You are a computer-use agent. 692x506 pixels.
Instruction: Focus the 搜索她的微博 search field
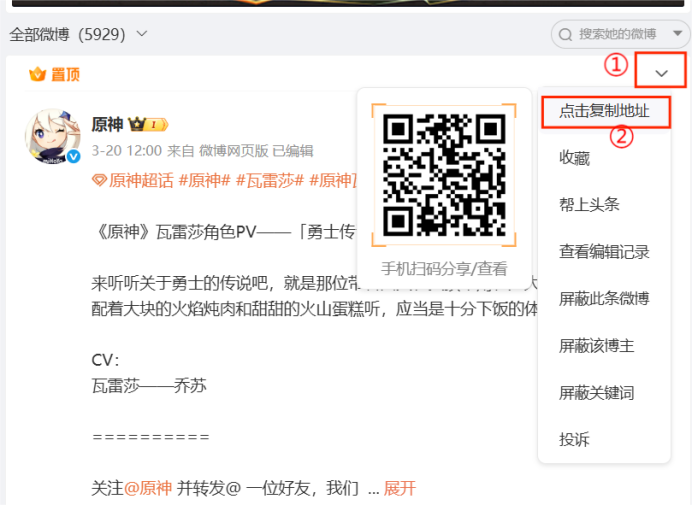620,34
